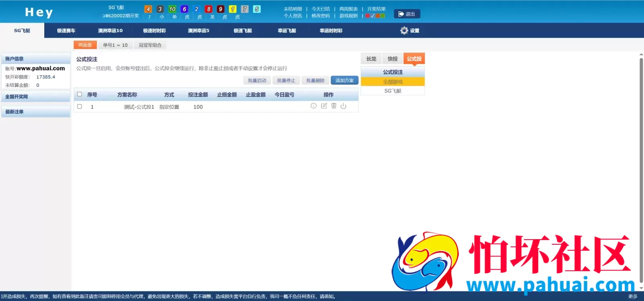644x301 pixels.
Task: Switch to 极速飞艇 game tab
Action: click(243, 31)
